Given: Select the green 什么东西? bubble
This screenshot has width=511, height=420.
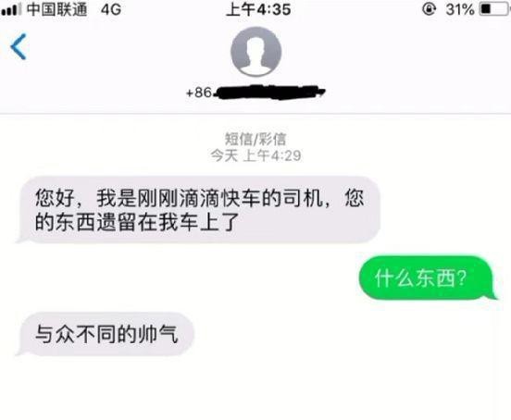Looking at the screenshot, I should coord(428,278).
